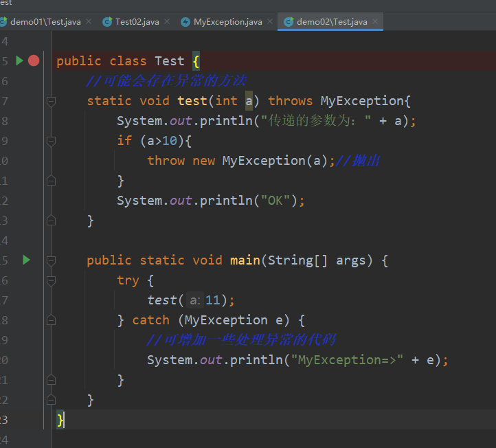The image size is (496, 448).
Task: Click the Test02.java class icon
Action: pos(107,22)
